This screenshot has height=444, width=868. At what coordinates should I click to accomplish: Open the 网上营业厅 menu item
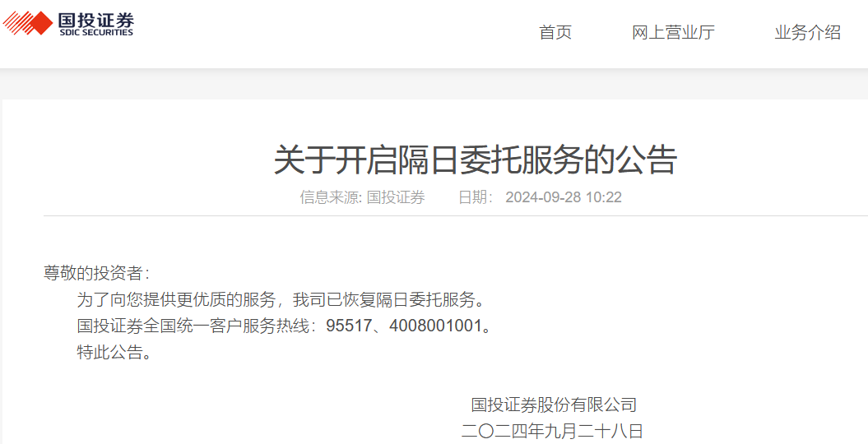pyautogui.click(x=673, y=32)
